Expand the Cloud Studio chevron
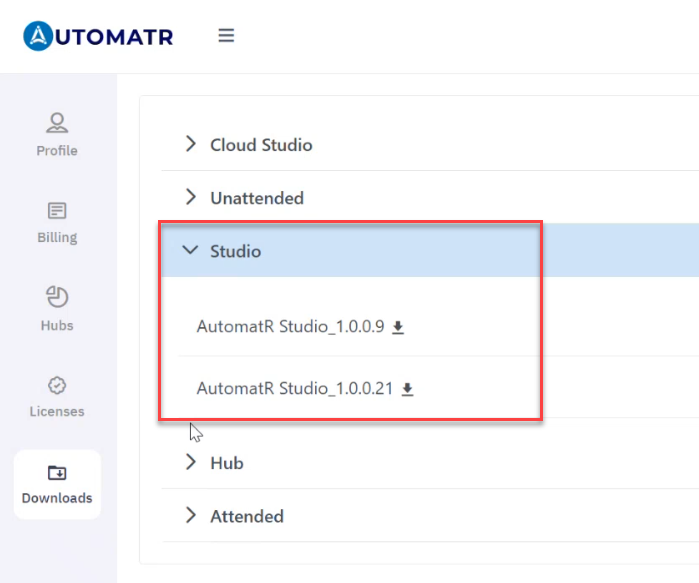This screenshot has width=699, height=583. pos(191,144)
